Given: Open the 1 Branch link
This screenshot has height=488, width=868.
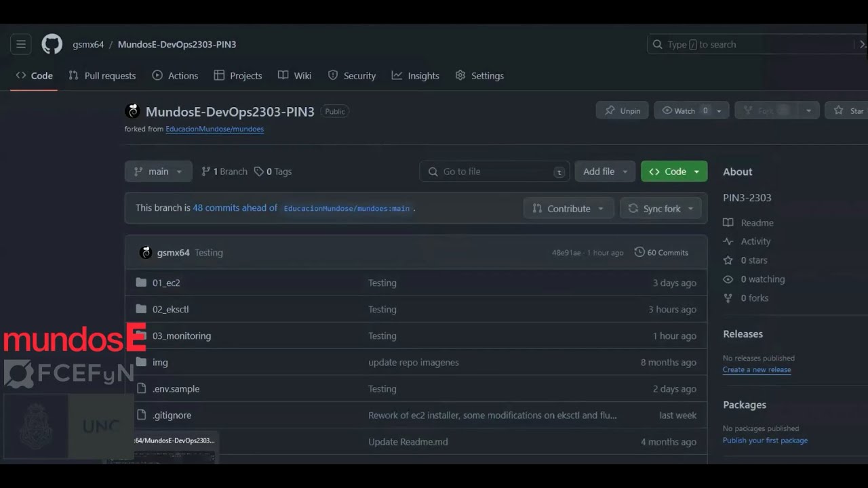Looking at the screenshot, I should click(x=224, y=171).
